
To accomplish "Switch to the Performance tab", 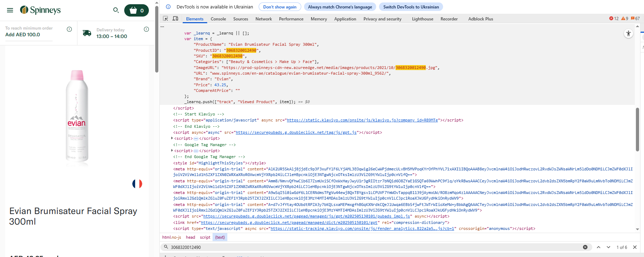I will [x=291, y=19].
